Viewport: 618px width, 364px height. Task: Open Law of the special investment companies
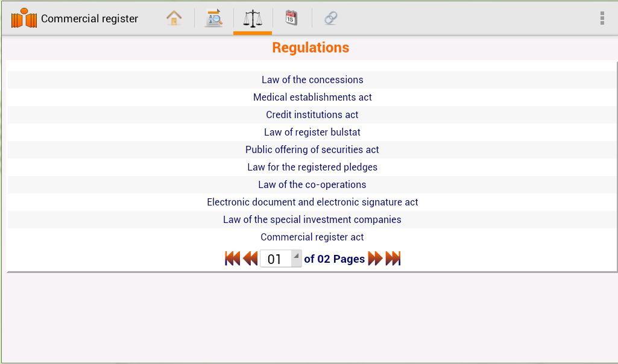(312, 219)
